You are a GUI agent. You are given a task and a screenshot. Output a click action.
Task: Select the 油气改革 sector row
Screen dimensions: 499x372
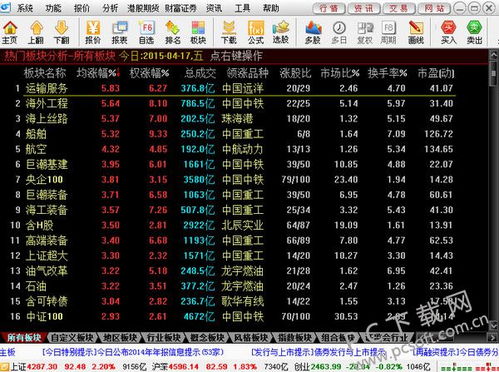coord(233,271)
